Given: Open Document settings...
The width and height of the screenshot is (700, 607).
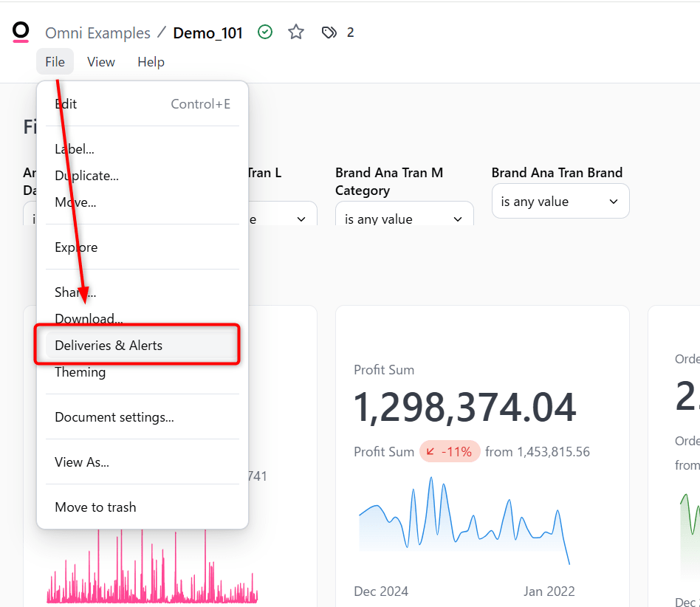Looking at the screenshot, I should (x=143, y=417).
